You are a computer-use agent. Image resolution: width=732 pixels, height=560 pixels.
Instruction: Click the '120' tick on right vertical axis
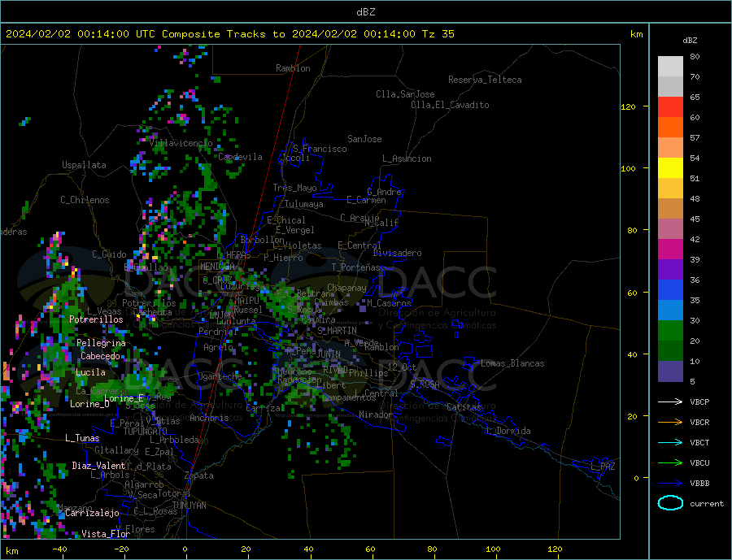click(629, 106)
